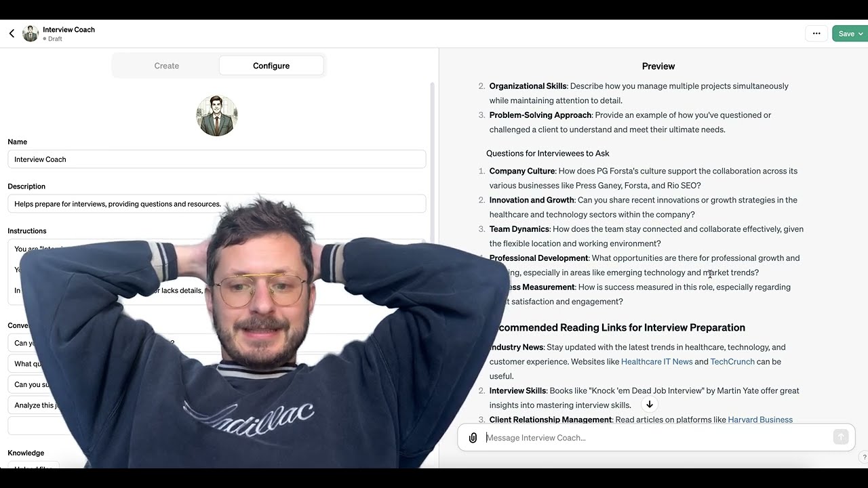Image resolution: width=868 pixels, height=488 pixels.
Task: Focus the Name input field
Action: (x=217, y=159)
